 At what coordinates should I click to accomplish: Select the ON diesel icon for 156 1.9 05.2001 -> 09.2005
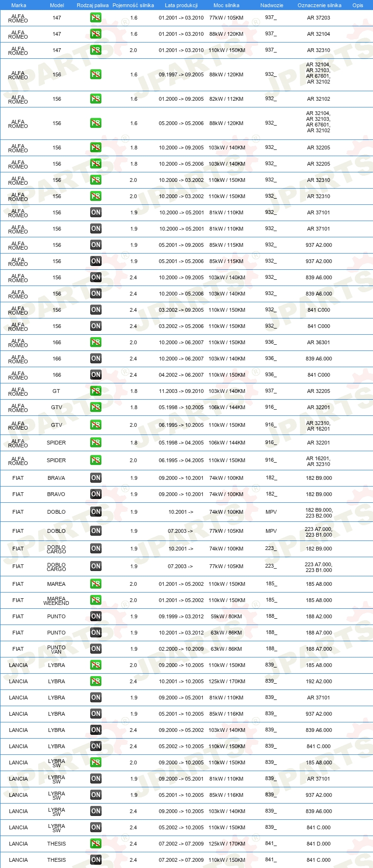click(x=96, y=245)
